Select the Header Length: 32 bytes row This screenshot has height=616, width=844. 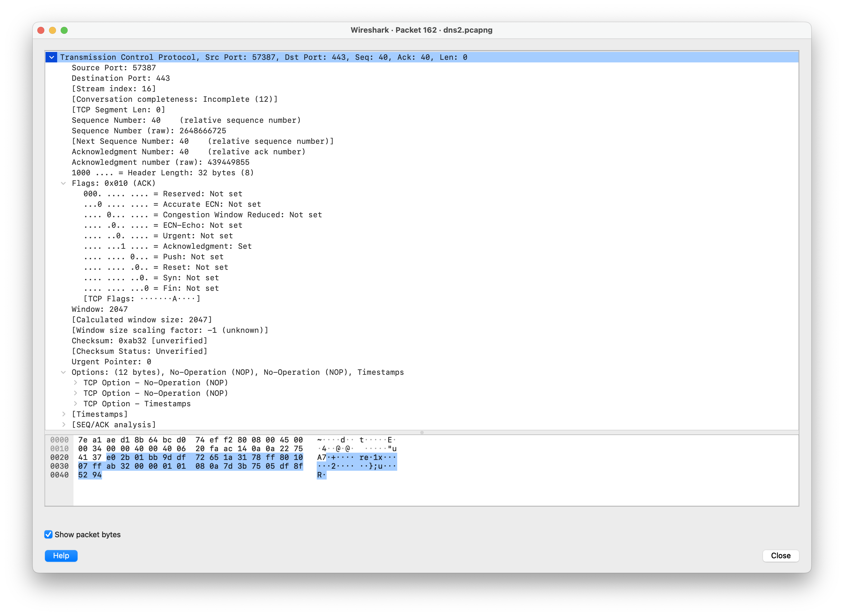[x=422, y=173]
